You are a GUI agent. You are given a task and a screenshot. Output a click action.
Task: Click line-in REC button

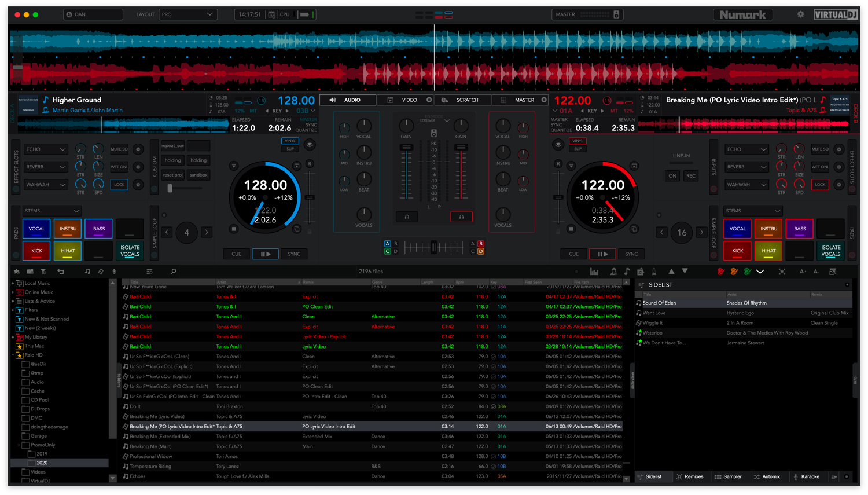(x=691, y=176)
